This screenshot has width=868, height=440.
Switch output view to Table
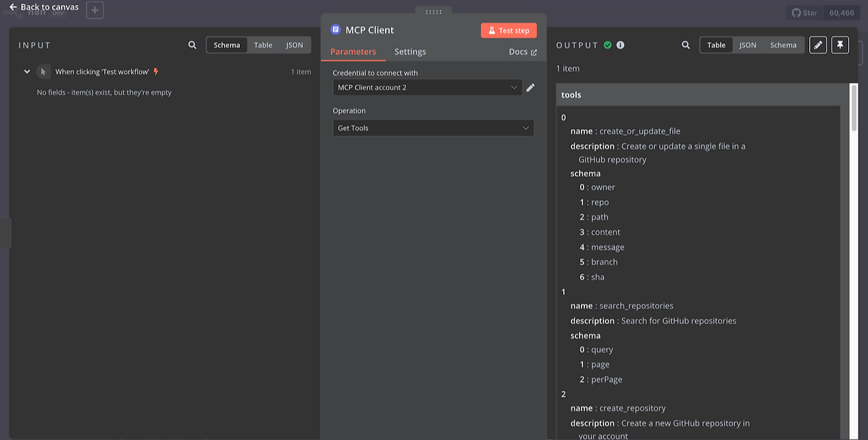click(x=717, y=45)
